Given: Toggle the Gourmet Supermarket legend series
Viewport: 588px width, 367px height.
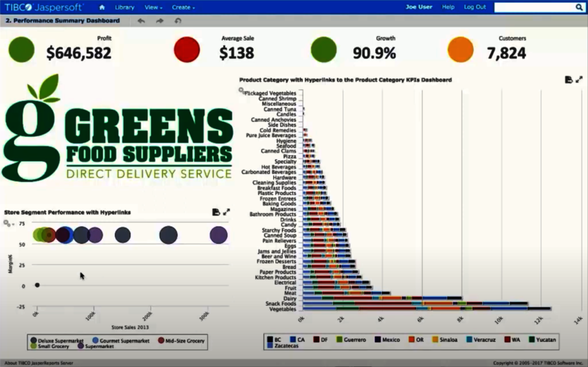Looking at the screenshot, I should [124, 341].
